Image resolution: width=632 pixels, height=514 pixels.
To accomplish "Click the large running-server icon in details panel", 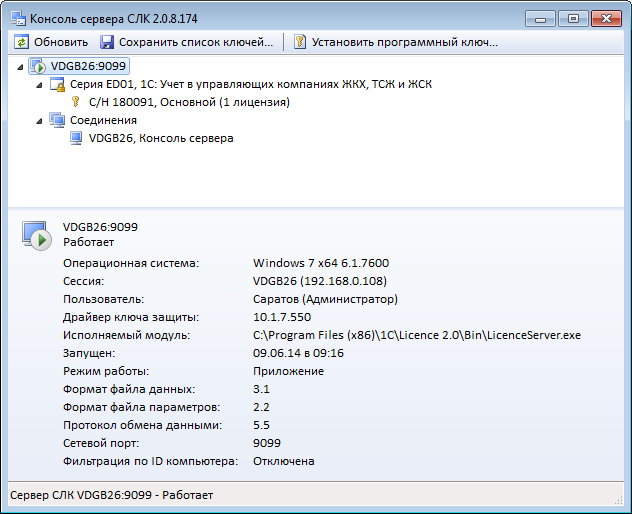I will point(36,236).
